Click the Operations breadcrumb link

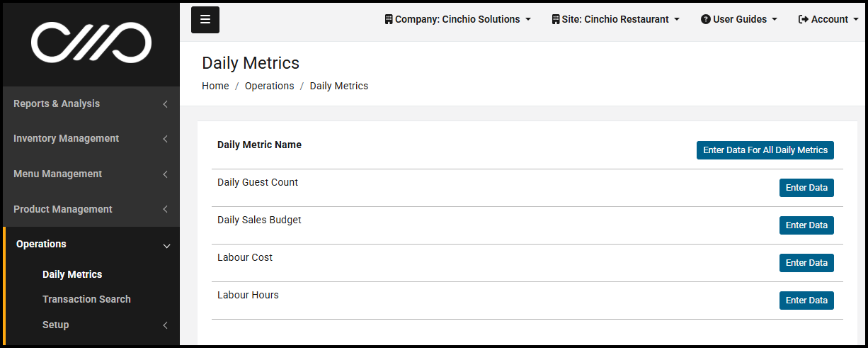[269, 86]
